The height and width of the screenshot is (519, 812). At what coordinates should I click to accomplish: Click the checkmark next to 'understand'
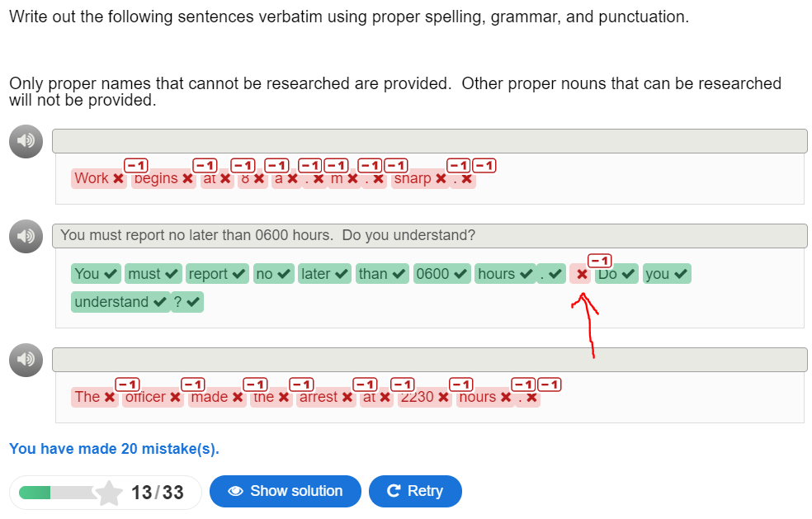(160, 302)
